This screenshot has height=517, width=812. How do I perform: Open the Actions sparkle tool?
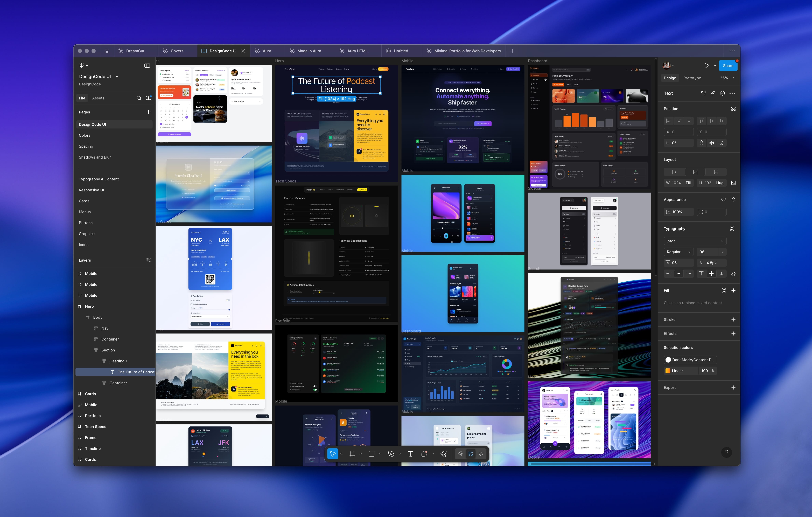tap(443, 454)
